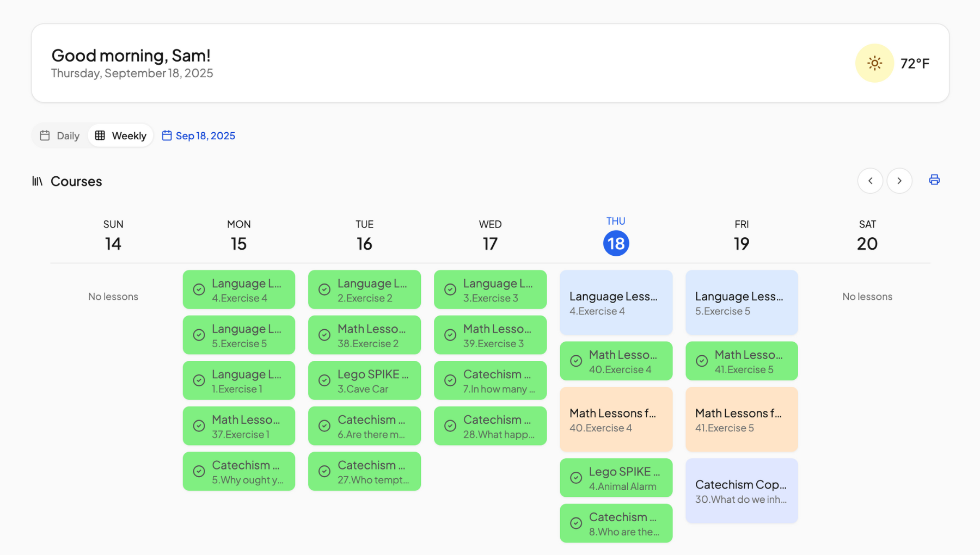Click check icon on Tuesday Lego SPIKE Cave Car
Image resolution: width=980 pixels, height=555 pixels.
pos(324,380)
